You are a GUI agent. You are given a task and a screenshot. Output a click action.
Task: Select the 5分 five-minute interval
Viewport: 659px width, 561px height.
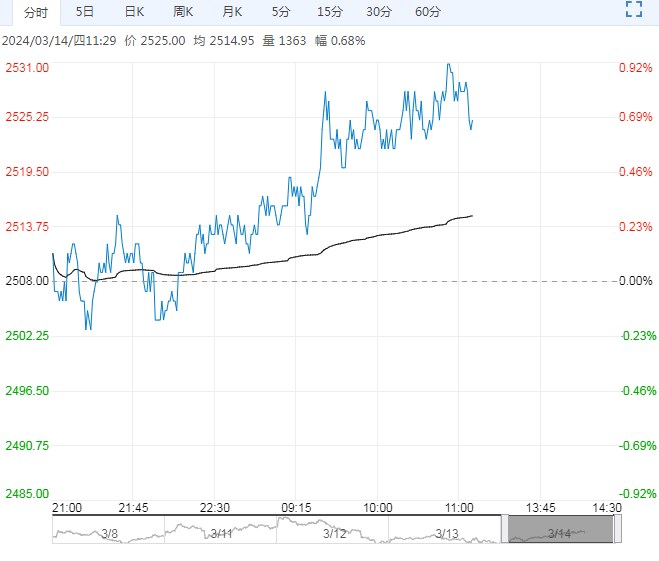click(x=281, y=12)
